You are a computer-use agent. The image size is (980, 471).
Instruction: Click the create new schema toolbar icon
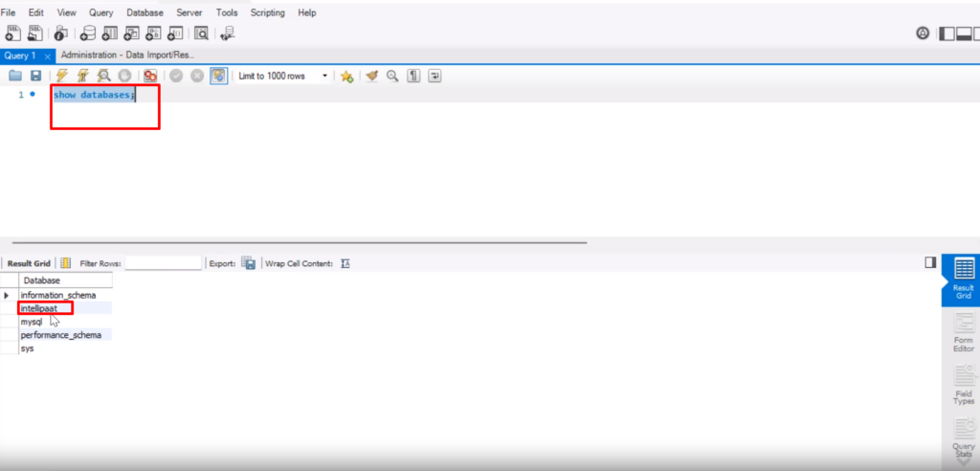(x=87, y=34)
